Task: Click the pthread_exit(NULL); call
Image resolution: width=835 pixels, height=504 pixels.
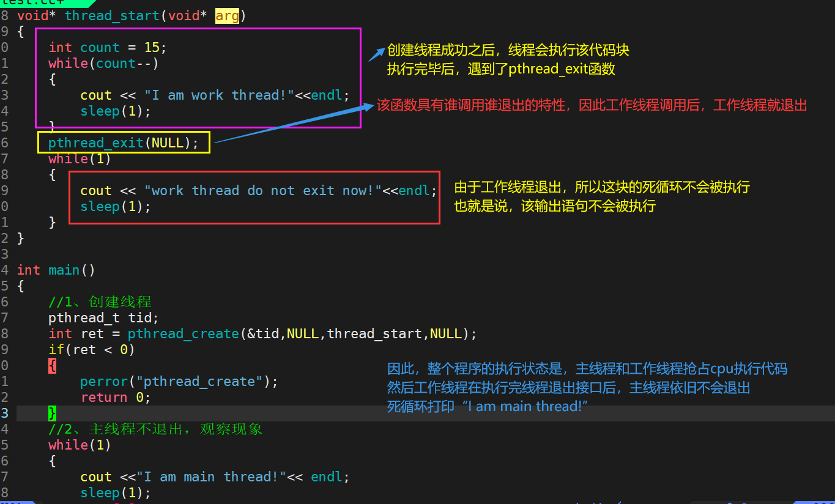Action: [x=124, y=143]
